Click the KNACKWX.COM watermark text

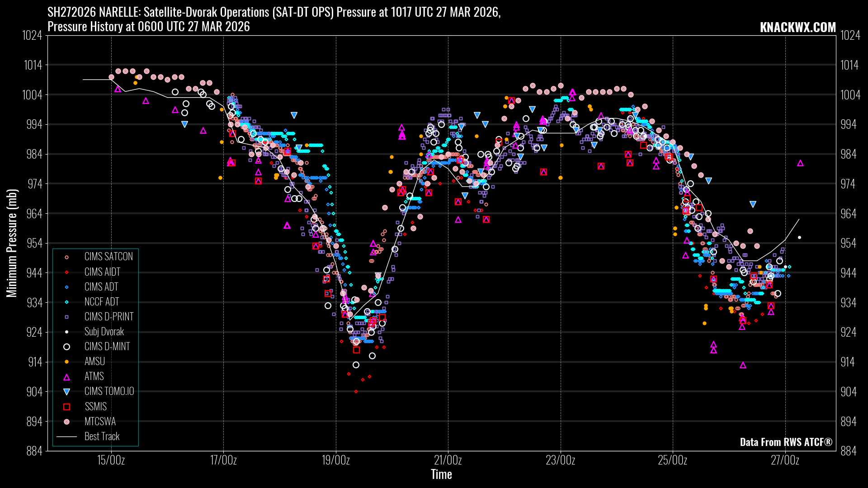[797, 27]
